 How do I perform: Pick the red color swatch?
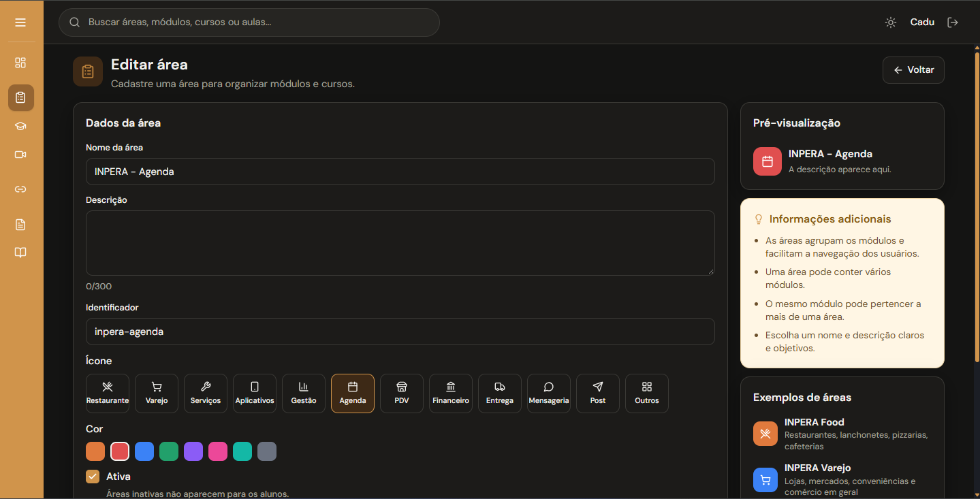pos(120,451)
